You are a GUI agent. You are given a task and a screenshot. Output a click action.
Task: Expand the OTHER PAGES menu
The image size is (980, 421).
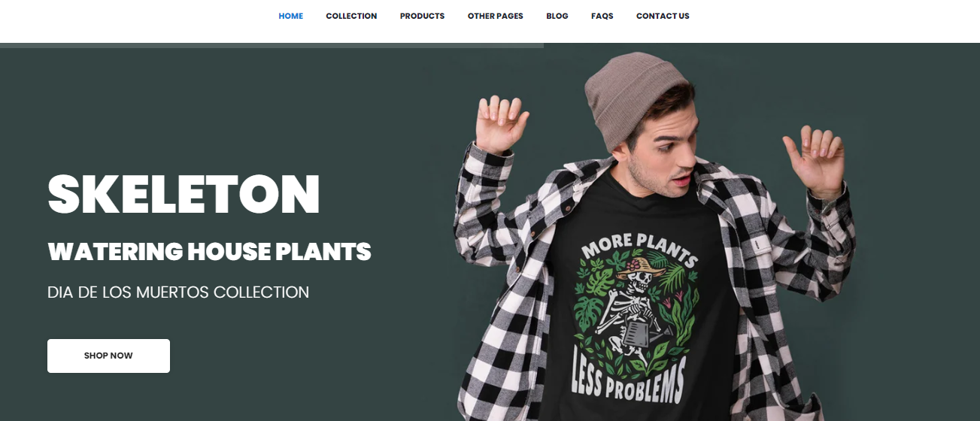click(495, 16)
